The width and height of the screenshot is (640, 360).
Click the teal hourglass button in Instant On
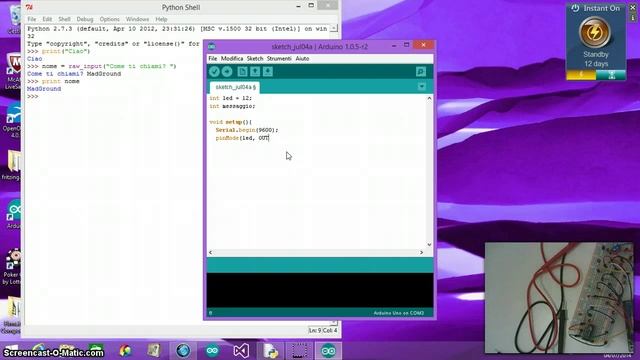611,75
